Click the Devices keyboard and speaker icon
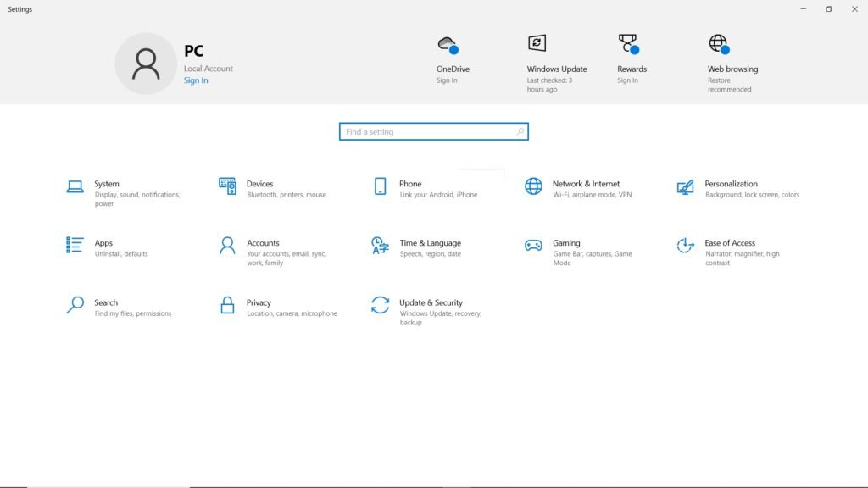Viewport: 868px width, 488px height. 227,186
